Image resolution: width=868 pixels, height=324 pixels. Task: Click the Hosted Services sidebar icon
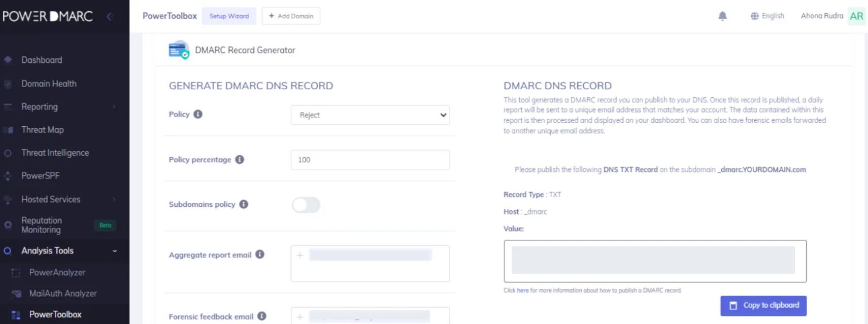pos(8,199)
